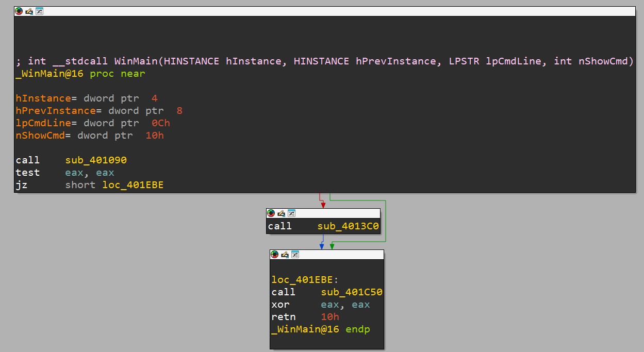Click the title bar of the WinMain node

coord(325,11)
